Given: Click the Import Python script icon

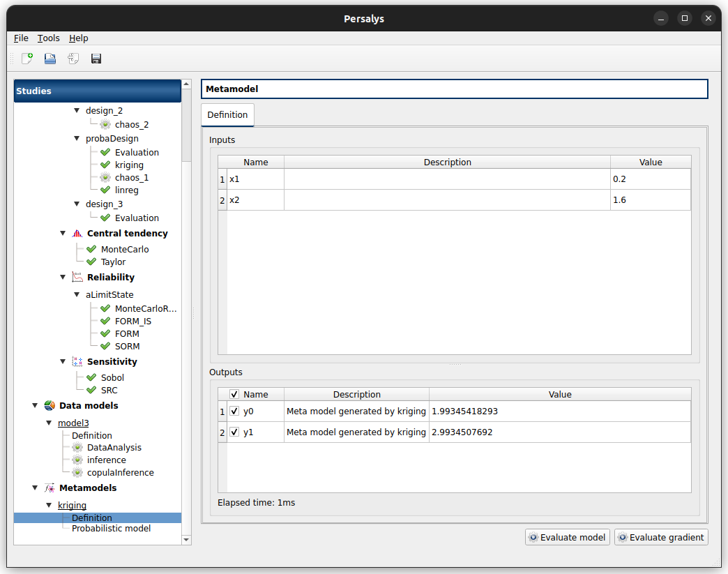Looking at the screenshot, I should pyautogui.click(x=73, y=59).
